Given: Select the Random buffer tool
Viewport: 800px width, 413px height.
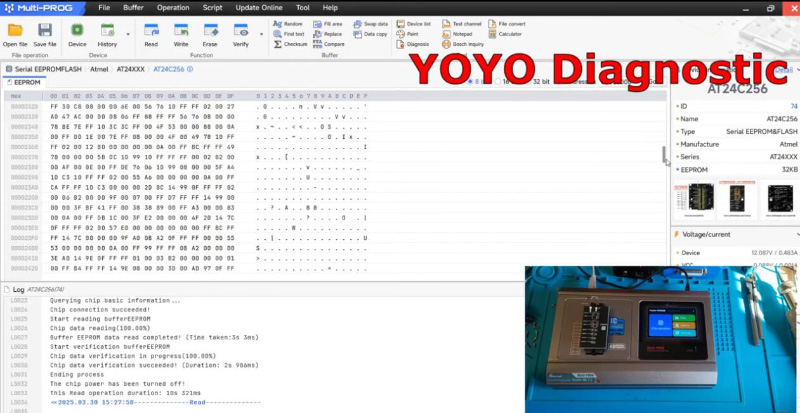Looking at the screenshot, I should [x=288, y=24].
